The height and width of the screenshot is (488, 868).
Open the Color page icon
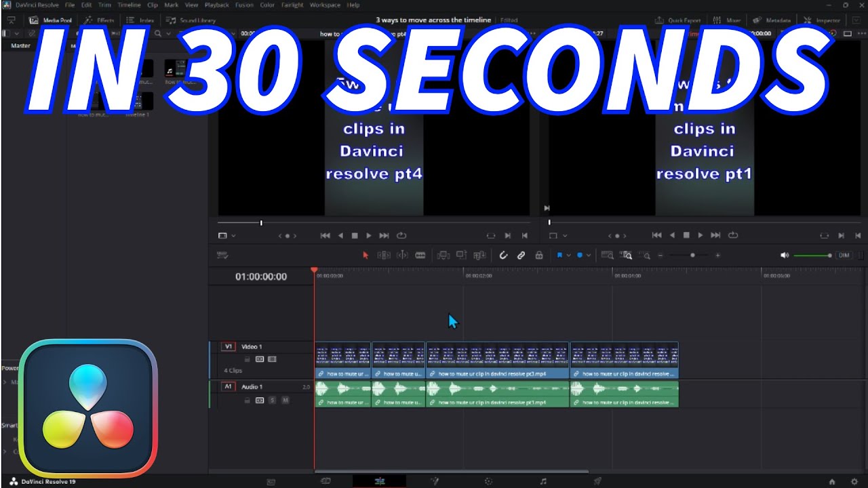488,481
